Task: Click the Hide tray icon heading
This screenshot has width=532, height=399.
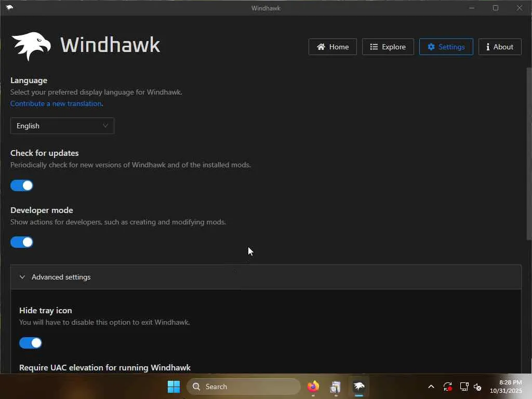Action: click(x=46, y=311)
